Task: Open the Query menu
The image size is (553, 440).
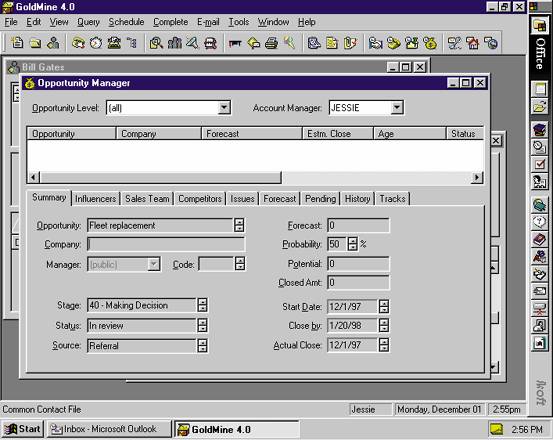Action: pyautogui.click(x=89, y=22)
